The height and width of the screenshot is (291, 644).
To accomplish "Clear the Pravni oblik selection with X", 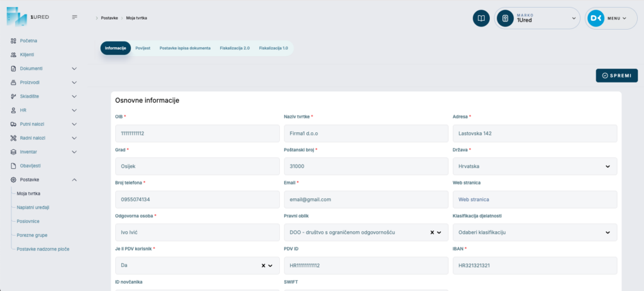I will click(x=432, y=232).
